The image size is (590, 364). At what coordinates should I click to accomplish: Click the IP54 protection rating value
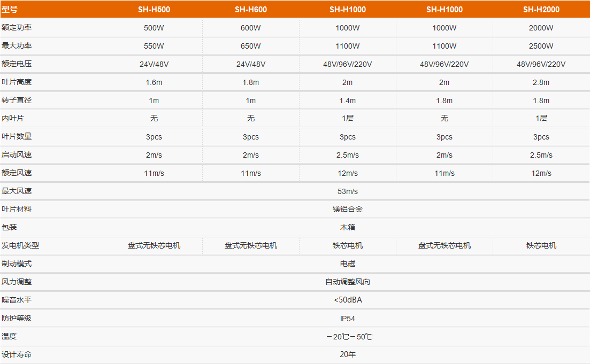click(x=348, y=319)
